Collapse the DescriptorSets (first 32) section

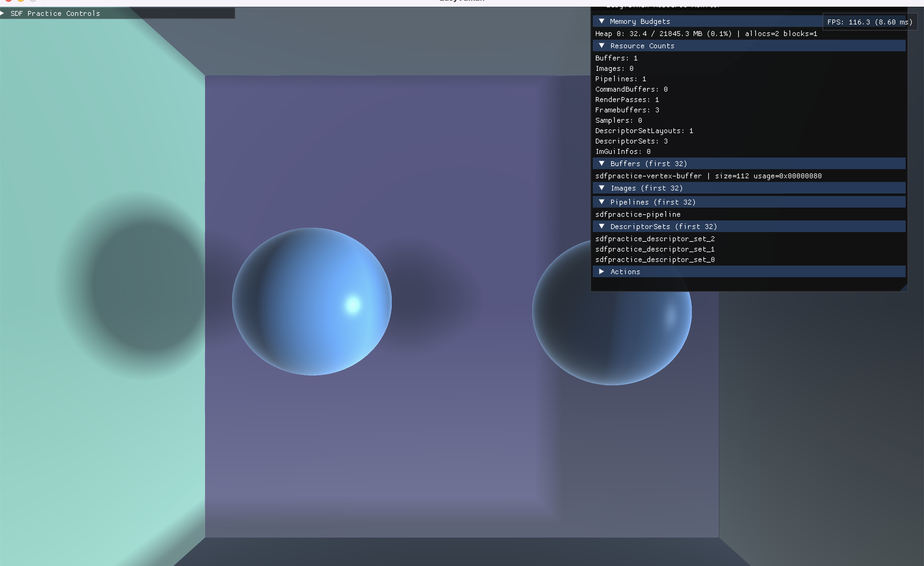pos(749,227)
